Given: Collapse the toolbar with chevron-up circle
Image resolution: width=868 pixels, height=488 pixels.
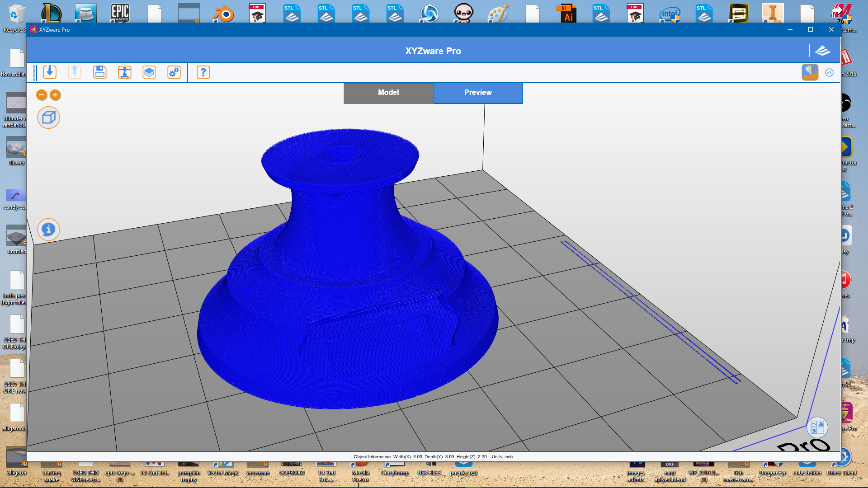Looking at the screenshot, I should (x=829, y=73).
